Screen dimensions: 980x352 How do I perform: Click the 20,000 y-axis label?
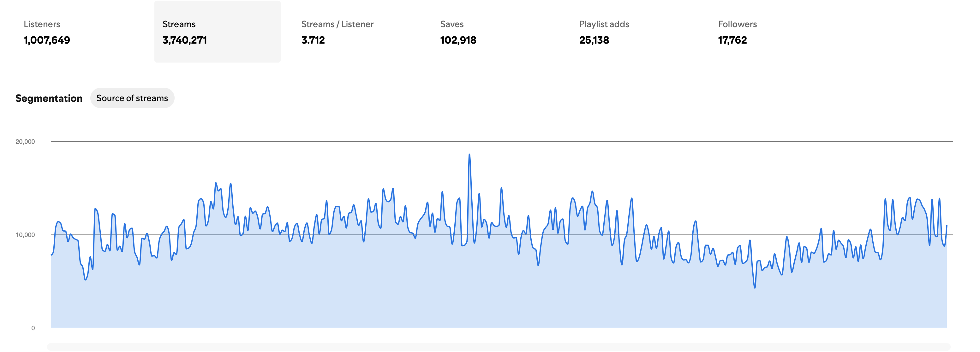pyautogui.click(x=25, y=142)
